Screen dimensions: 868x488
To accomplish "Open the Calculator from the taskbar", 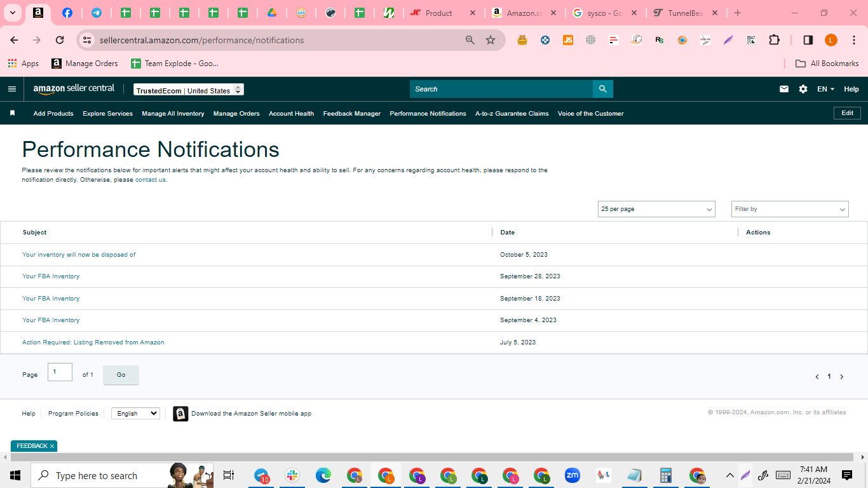I will tap(666, 475).
